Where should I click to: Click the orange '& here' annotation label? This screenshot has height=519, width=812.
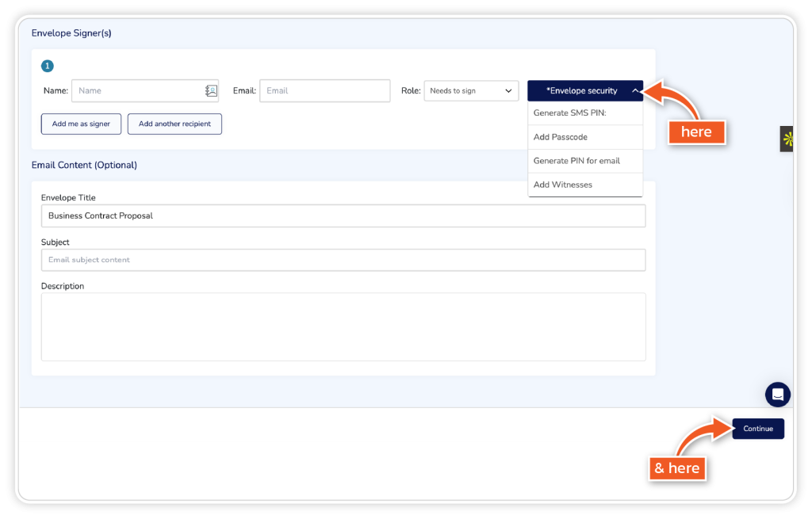[676, 468]
